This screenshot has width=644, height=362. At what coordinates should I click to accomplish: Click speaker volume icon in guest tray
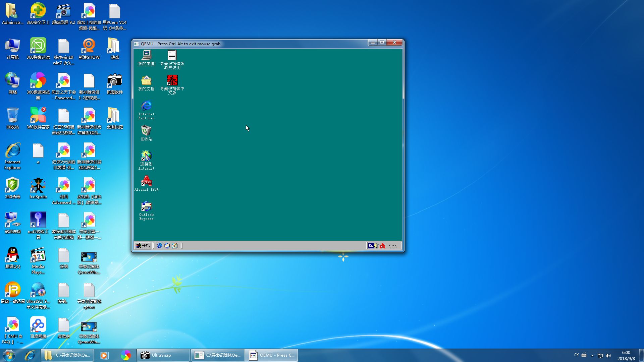click(376, 246)
